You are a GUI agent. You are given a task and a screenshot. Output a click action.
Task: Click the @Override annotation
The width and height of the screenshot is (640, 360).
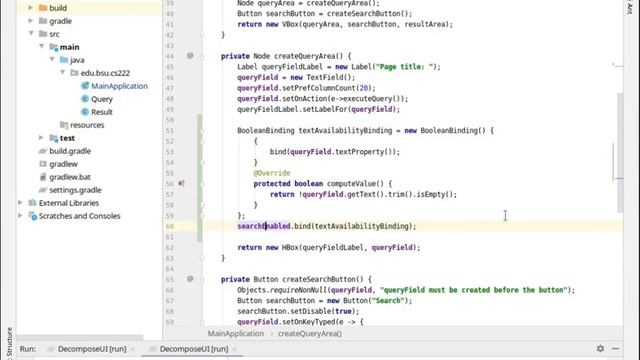[272, 173]
